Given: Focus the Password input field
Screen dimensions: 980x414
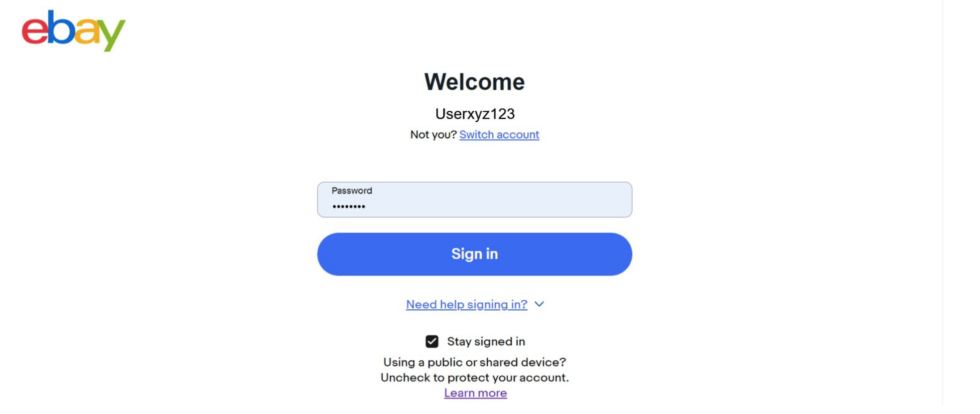Looking at the screenshot, I should pyautogui.click(x=474, y=200).
